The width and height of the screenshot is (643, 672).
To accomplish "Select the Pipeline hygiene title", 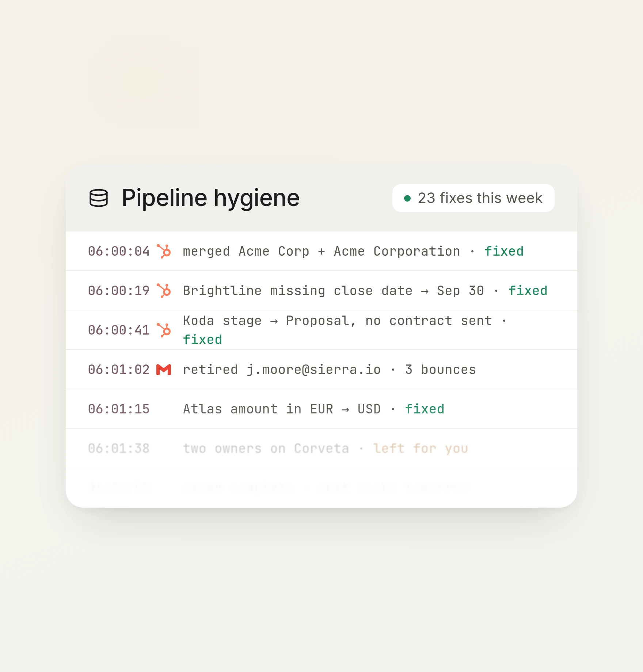I will click(210, 198).
